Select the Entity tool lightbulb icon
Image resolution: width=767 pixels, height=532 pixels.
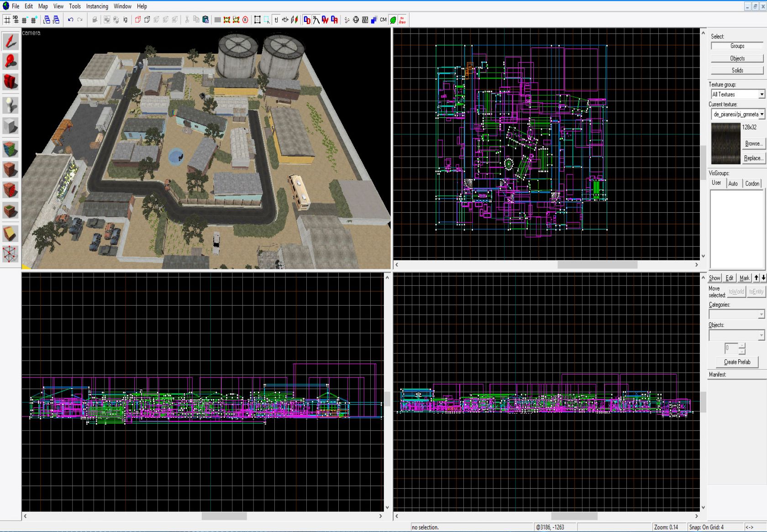[x=11, y=105]
